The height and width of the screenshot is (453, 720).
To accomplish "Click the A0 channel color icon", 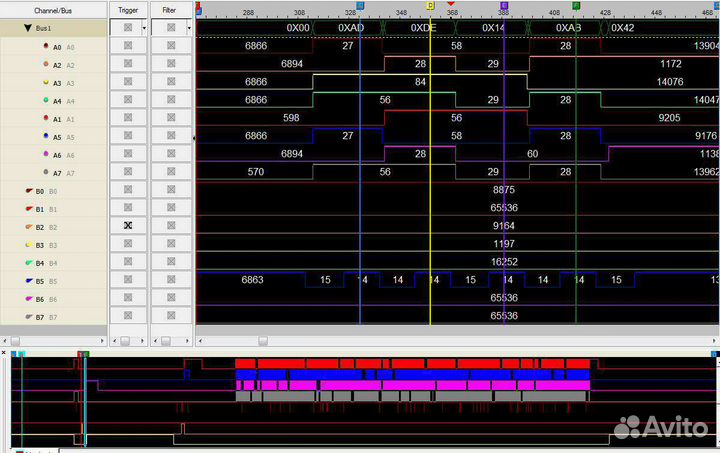I will (45, 47).
